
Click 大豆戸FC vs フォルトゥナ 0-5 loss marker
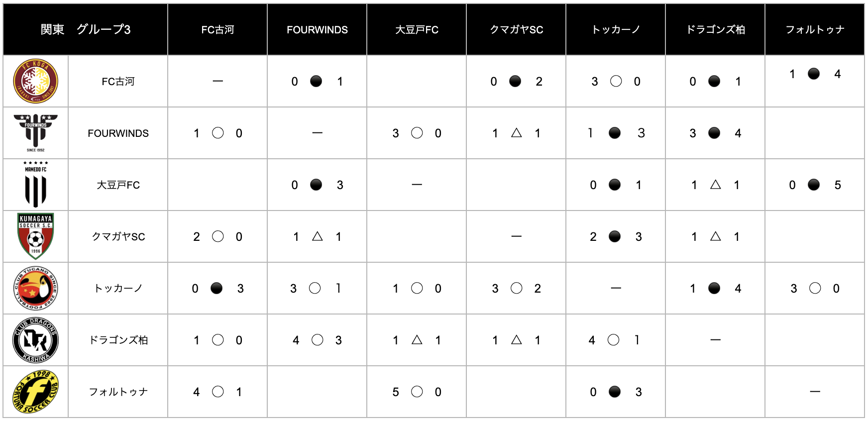point(814,185)
